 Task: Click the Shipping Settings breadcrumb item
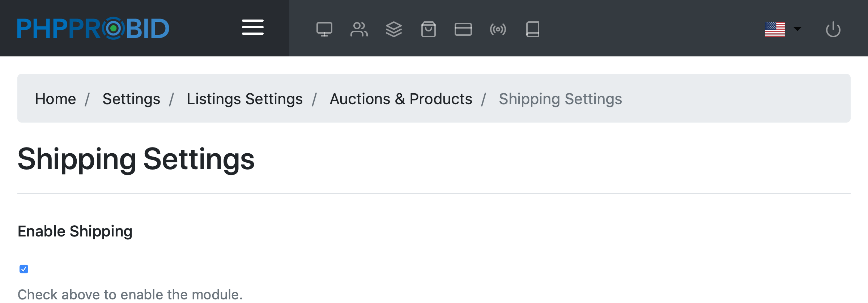(x=560, y=99)
